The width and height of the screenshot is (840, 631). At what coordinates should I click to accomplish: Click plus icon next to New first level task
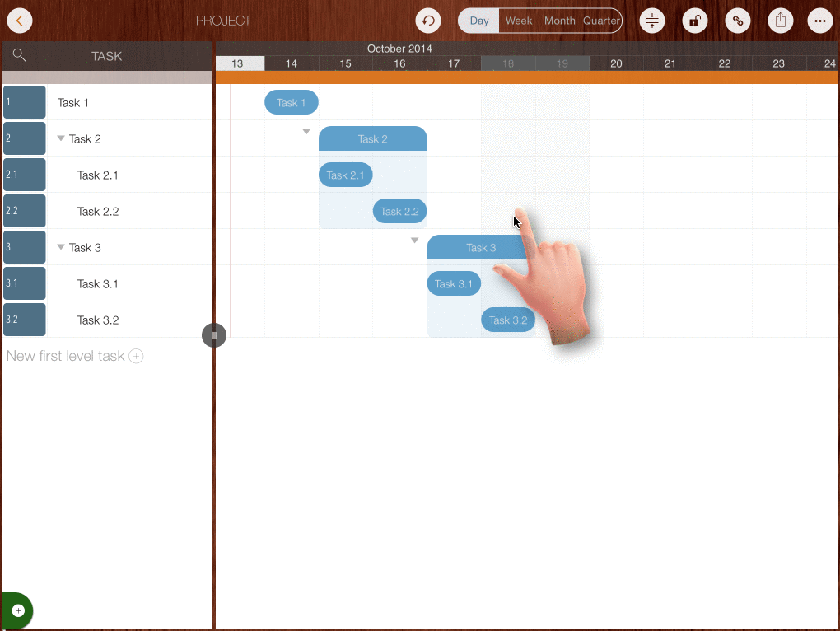[x=136, y=356]
